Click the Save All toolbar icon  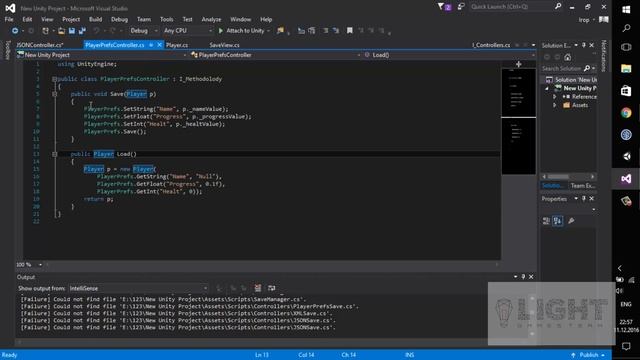(82, 31)
